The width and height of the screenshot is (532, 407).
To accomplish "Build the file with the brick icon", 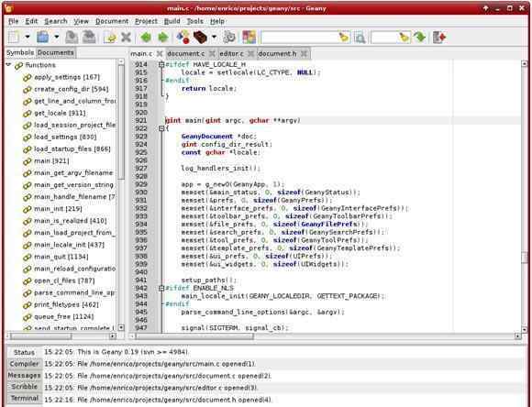I will (x=200, y=37).
